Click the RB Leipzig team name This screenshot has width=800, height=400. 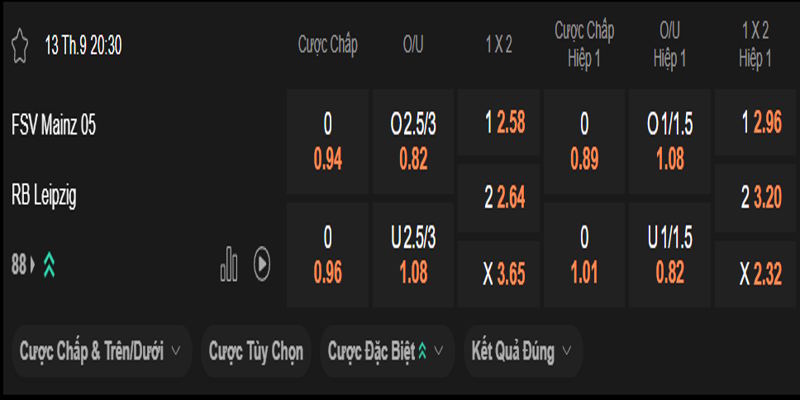click(44, 195)
